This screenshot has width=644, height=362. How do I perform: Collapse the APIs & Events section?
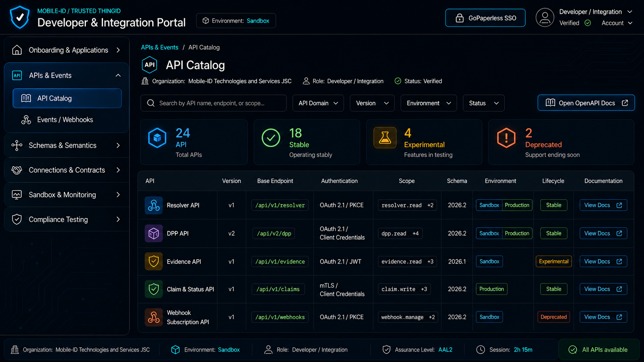tap(118, 75)
